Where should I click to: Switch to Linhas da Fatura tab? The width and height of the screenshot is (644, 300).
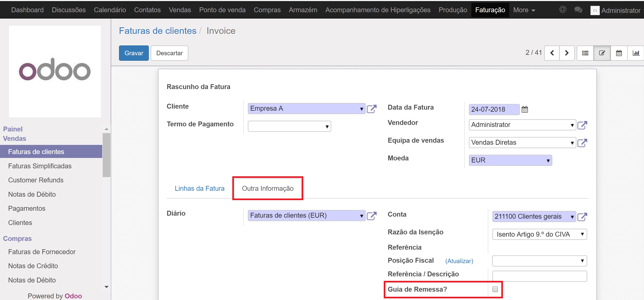pyautogui.click(x=199, y=189)
